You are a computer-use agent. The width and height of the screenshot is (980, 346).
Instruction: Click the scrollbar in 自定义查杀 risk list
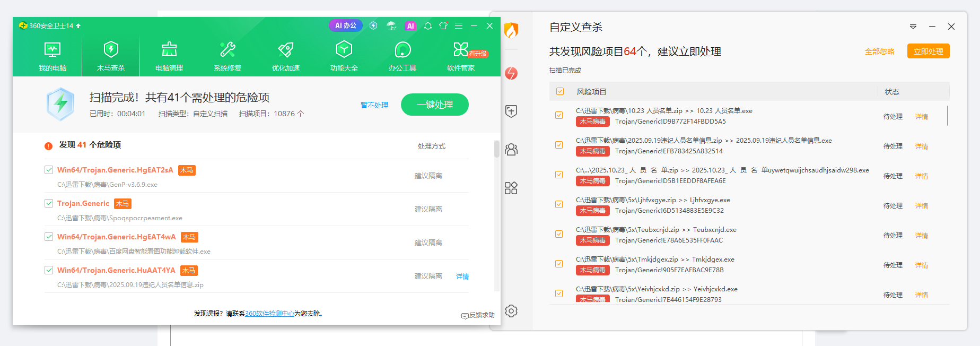[x=948, y=116]
